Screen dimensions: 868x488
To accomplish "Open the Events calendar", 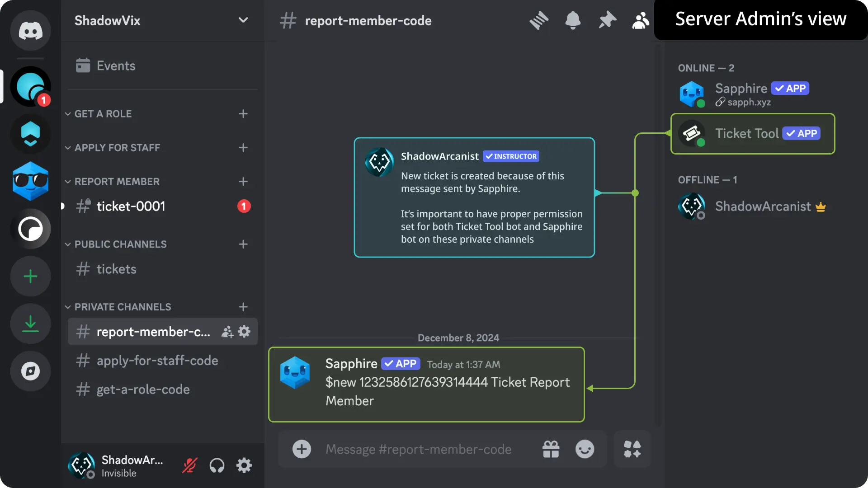I will 162,66.
